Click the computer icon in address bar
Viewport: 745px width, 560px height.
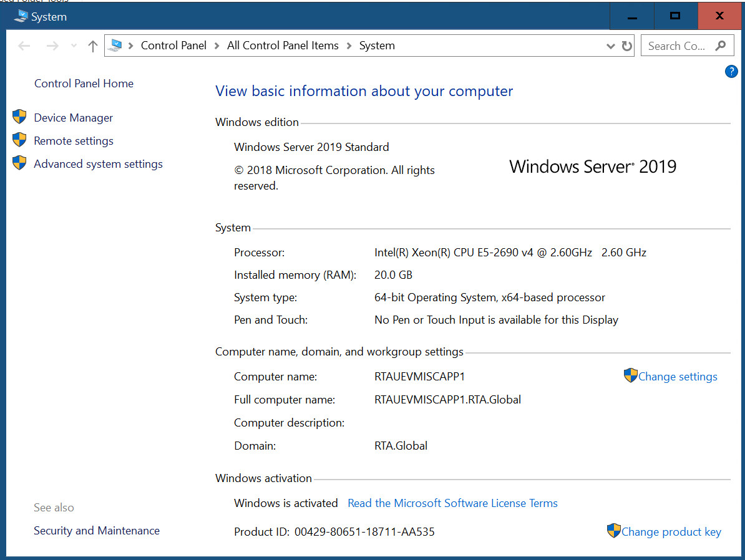115,46
